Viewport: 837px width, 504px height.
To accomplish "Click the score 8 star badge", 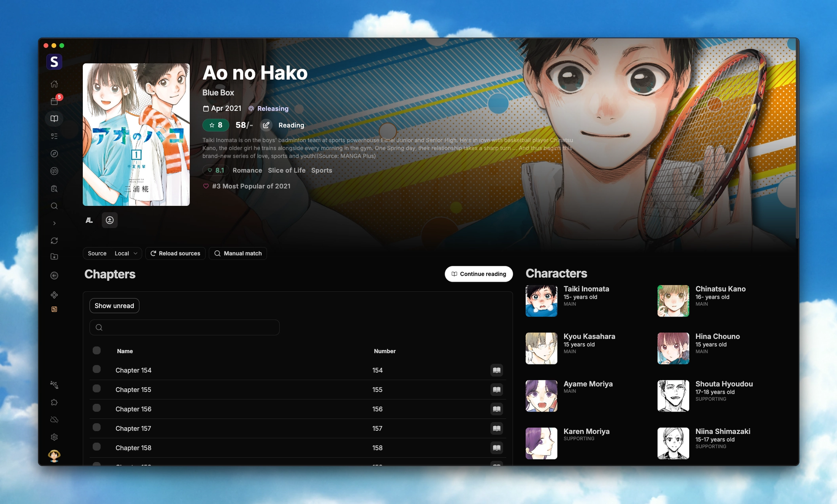I will (216, 125).
